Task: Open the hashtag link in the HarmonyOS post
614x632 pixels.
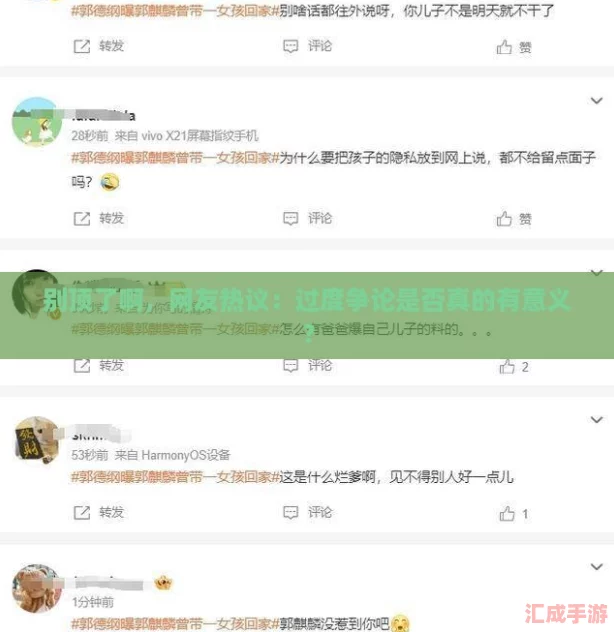Action: [x=175, y=477]
